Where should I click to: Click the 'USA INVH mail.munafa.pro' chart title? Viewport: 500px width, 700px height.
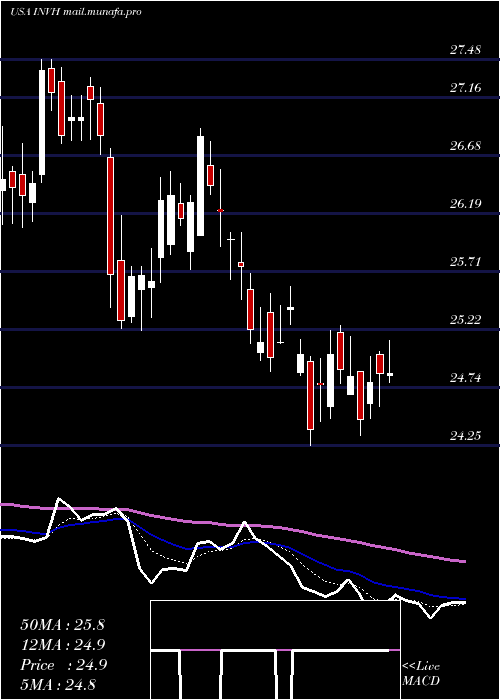(75, 12)
